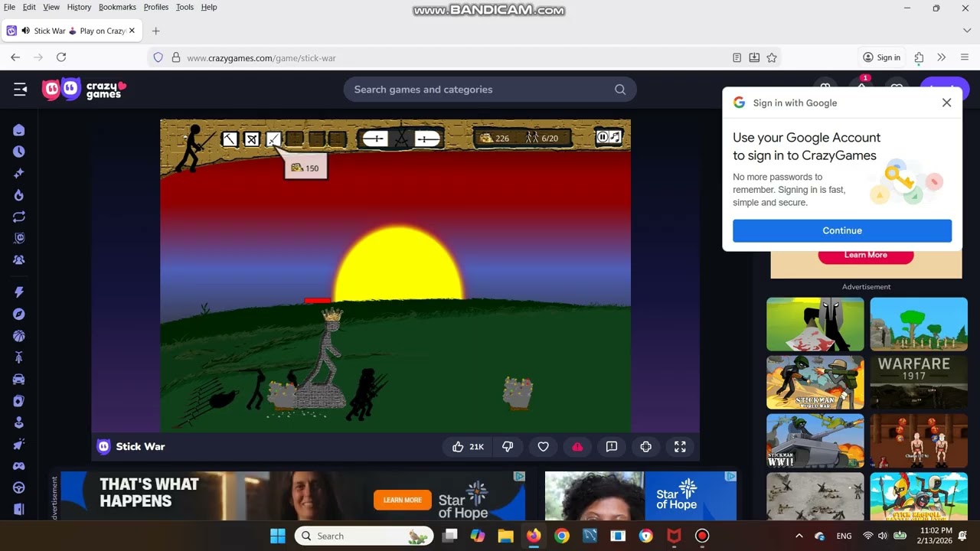Train a Miner using the pickaxe icon

[x=230, y=139]
